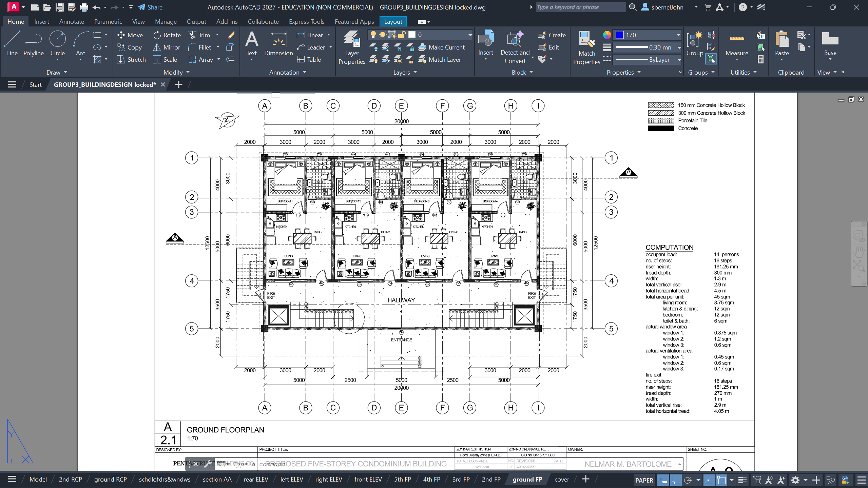Toggle Dynamic Input in status bar
The height and width of the screenshot is (488, 868).
coord(662,480)
